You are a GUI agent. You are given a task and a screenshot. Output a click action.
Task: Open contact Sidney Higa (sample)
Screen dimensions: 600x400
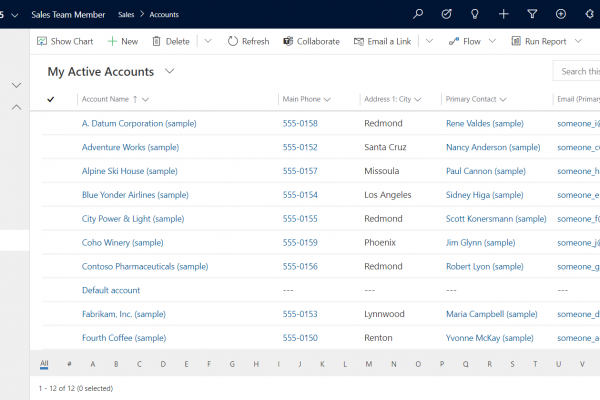[484, 195]
